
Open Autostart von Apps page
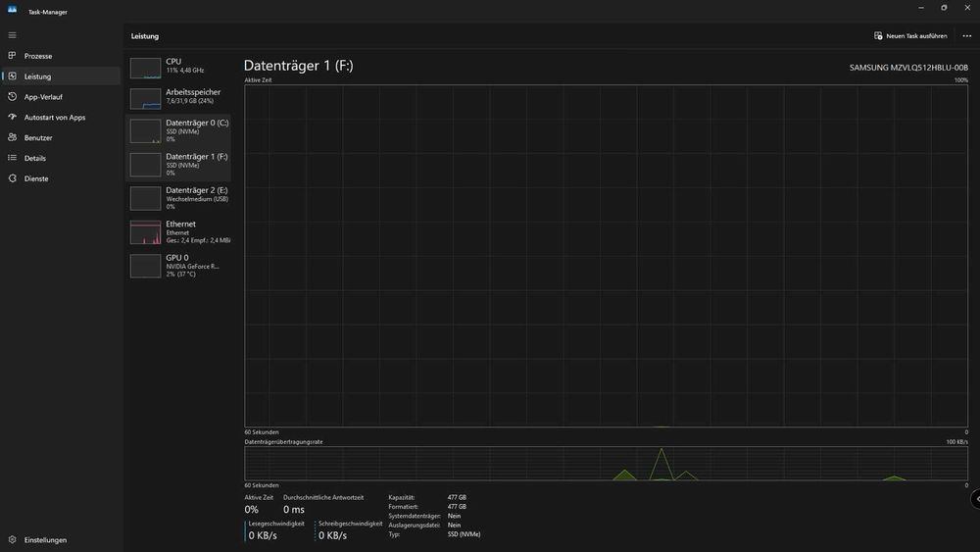click(x=61, y=117)
